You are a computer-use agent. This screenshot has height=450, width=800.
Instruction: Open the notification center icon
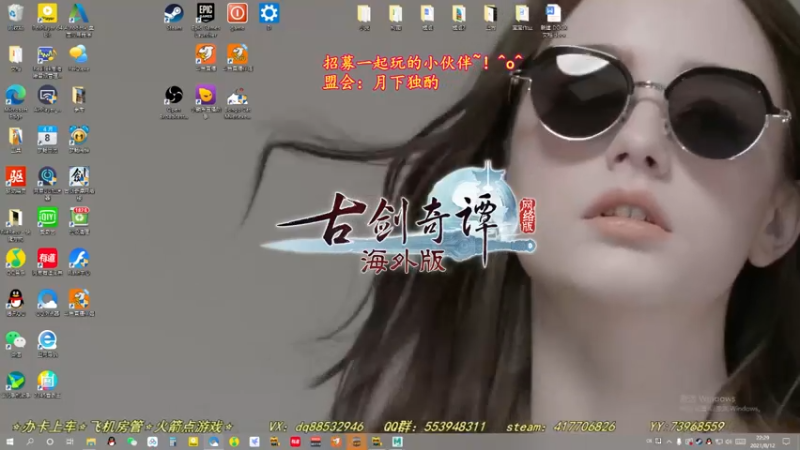click(786, 442)
